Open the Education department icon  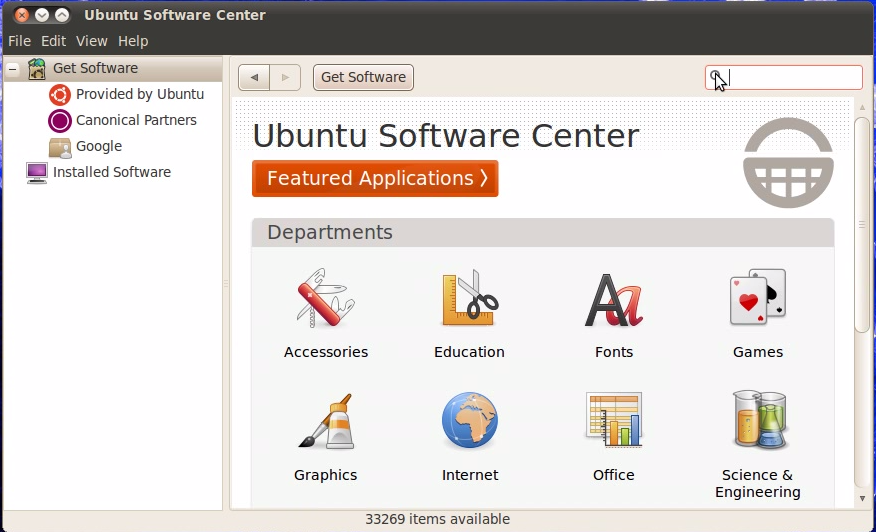pos(469,298)
